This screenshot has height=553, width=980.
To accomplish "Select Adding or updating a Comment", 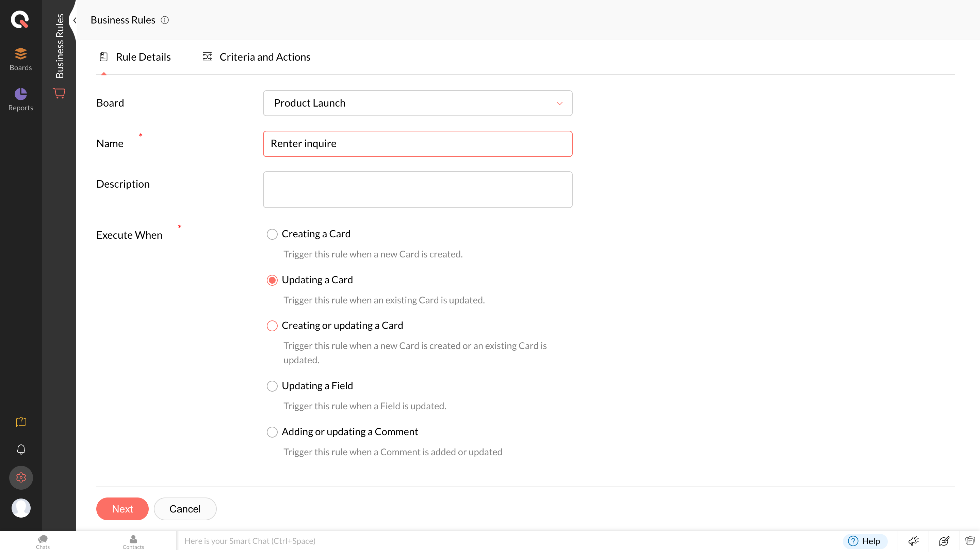I will point(272,432).
